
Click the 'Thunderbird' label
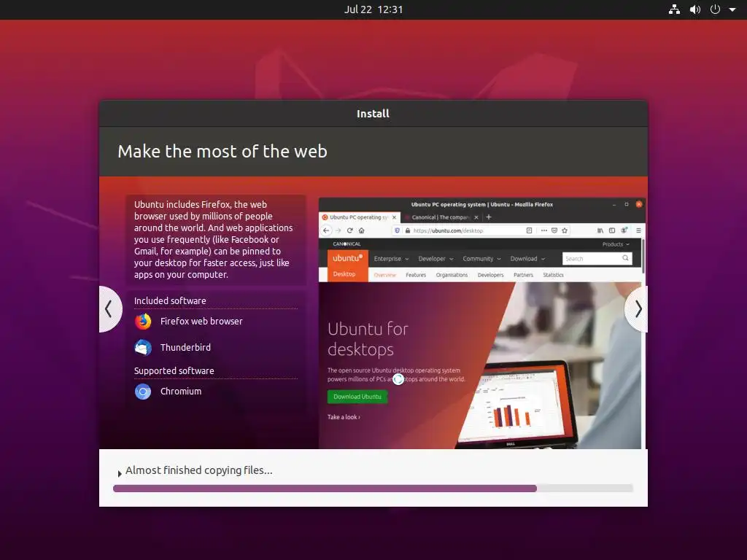point(185,348)
